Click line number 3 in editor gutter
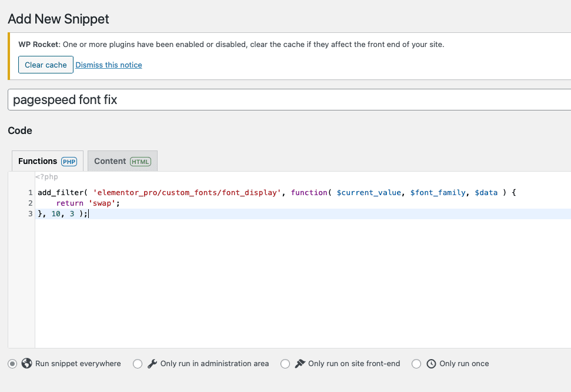This screenshot has height=392, width=571. (x=31, y=214)
